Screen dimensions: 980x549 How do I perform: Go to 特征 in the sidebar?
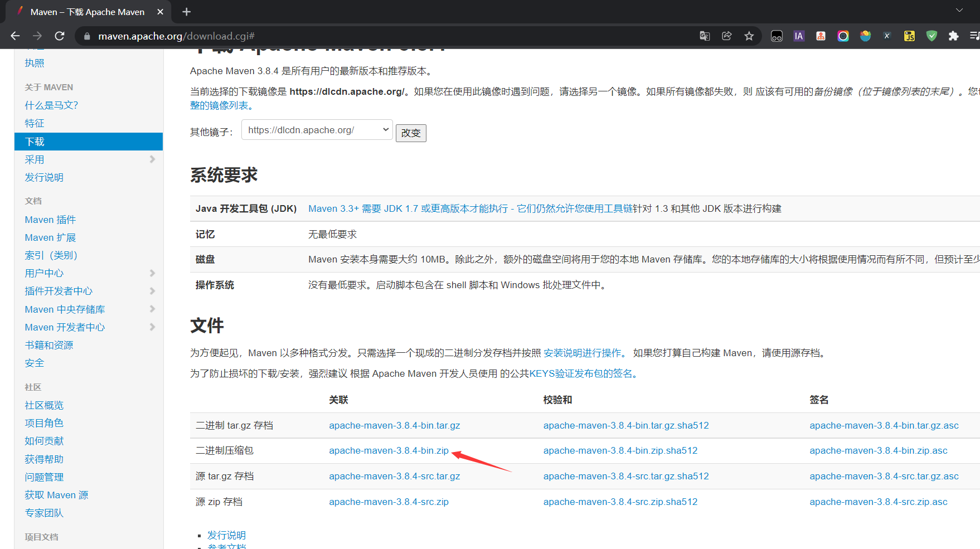click(35, 123)
